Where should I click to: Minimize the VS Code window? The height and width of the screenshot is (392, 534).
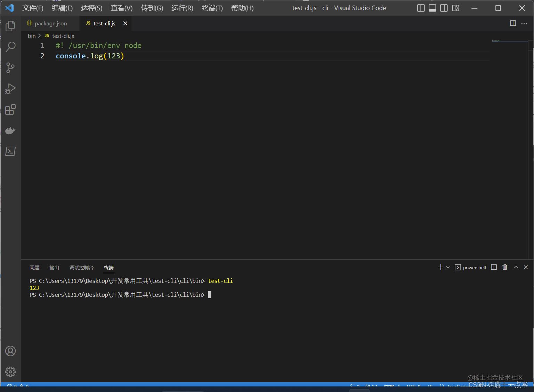(x=475, y=8)
